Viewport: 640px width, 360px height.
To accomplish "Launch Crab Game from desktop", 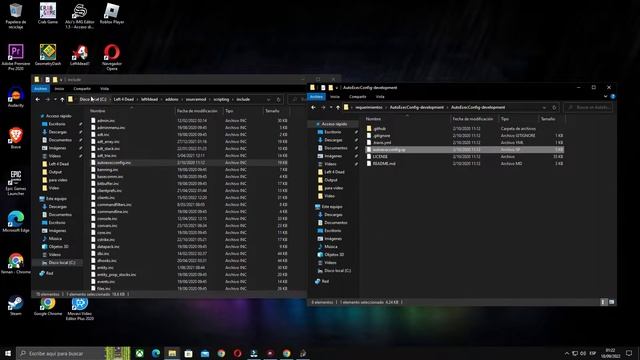I will coord(48,13).
